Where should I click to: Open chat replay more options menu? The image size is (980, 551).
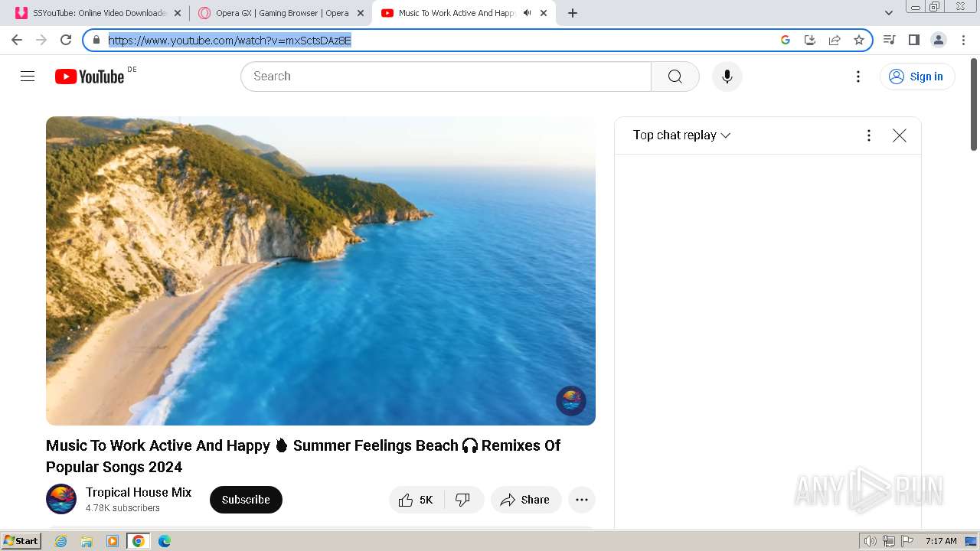coord(869,135)
